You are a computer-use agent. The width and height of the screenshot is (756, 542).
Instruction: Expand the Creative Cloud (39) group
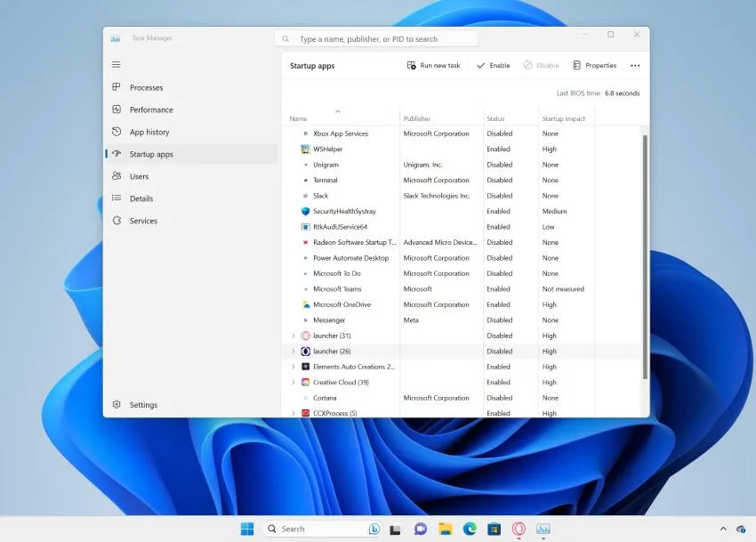tap(294, 382)
